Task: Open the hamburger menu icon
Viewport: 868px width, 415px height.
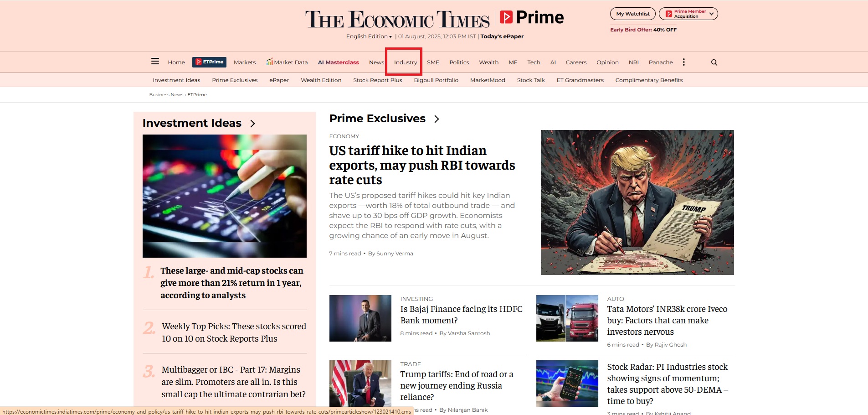Action: 155,62
